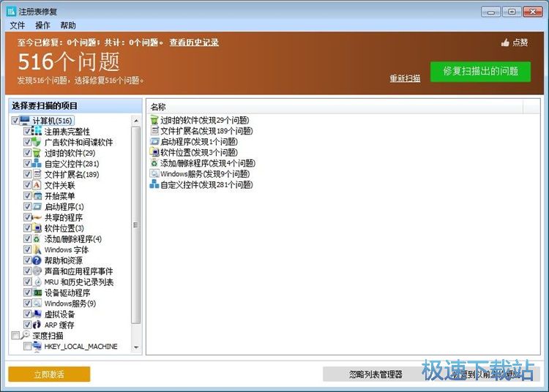Viewport: 549px width, 392px height.
Task: Open the 操作 menu
Action: pyautogui.click(x=42, y=25)
